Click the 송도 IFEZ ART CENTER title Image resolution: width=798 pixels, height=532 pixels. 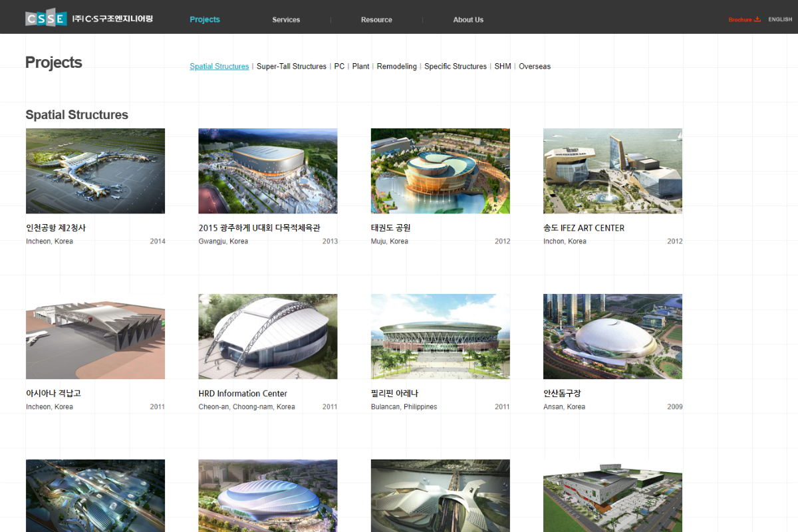[x=584, y=228]
